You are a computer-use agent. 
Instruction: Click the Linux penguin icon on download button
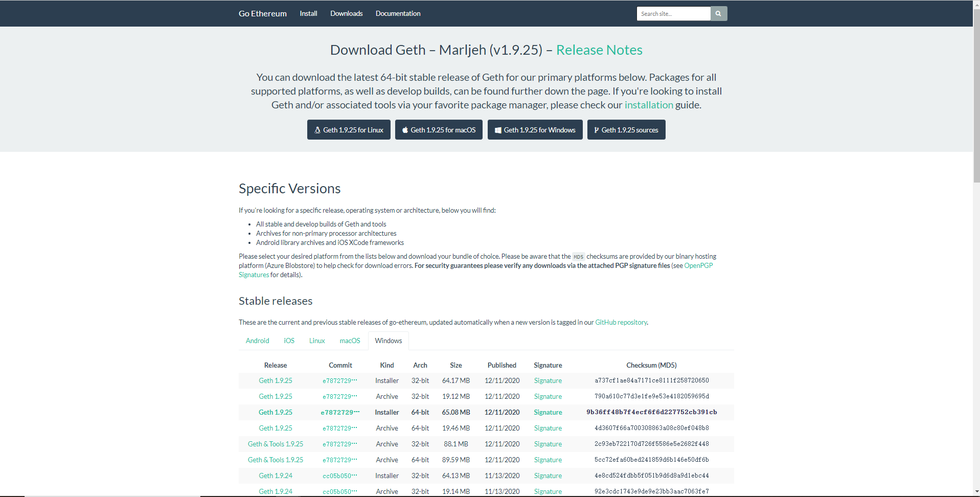click(317, 130)
